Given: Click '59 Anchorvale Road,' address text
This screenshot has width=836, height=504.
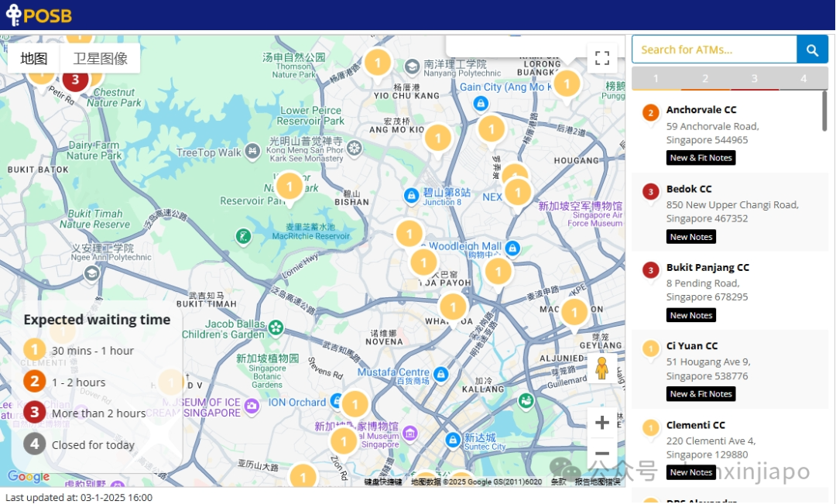Looking at the screenshot, I should (x=712, y=126).
